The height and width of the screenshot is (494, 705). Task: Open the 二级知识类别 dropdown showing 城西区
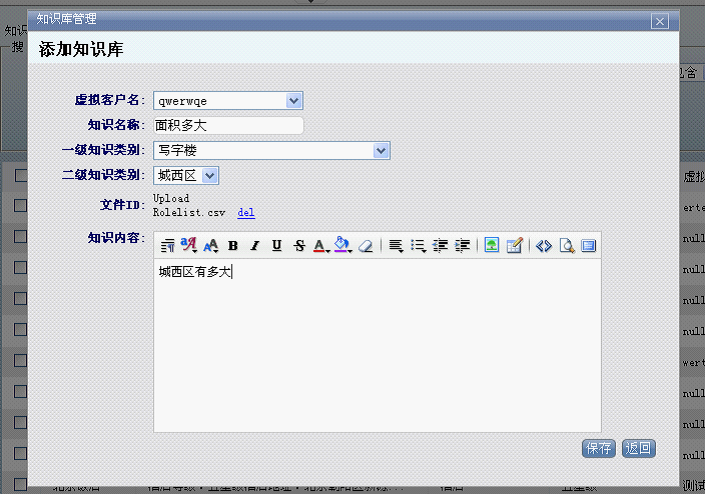[186, 175]
